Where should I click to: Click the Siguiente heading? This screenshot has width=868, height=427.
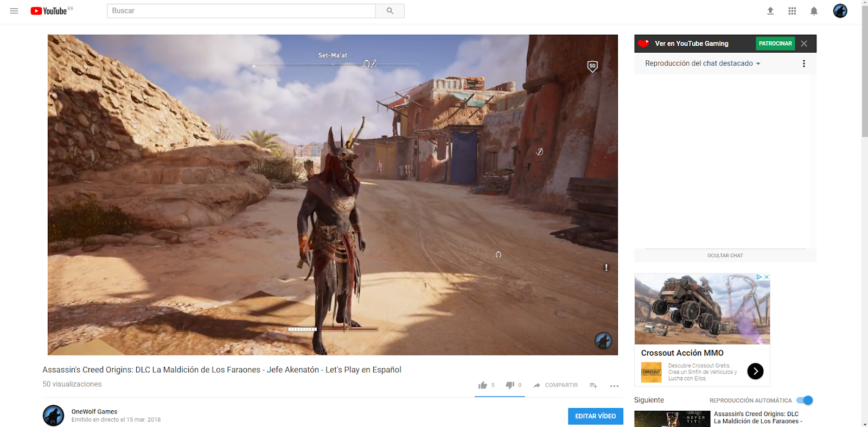(x=649, y=400)
